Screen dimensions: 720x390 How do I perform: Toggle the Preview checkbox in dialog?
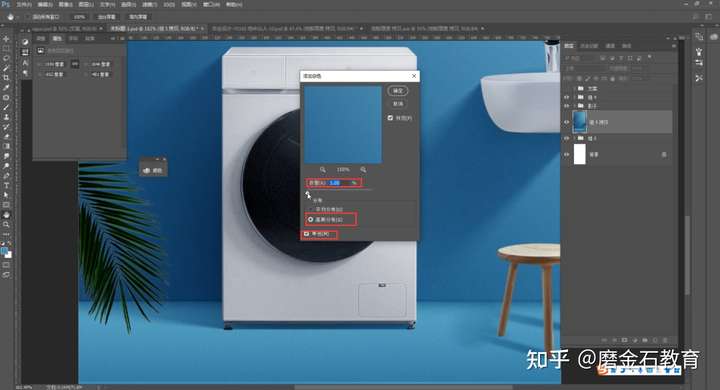tap(390, 118)
